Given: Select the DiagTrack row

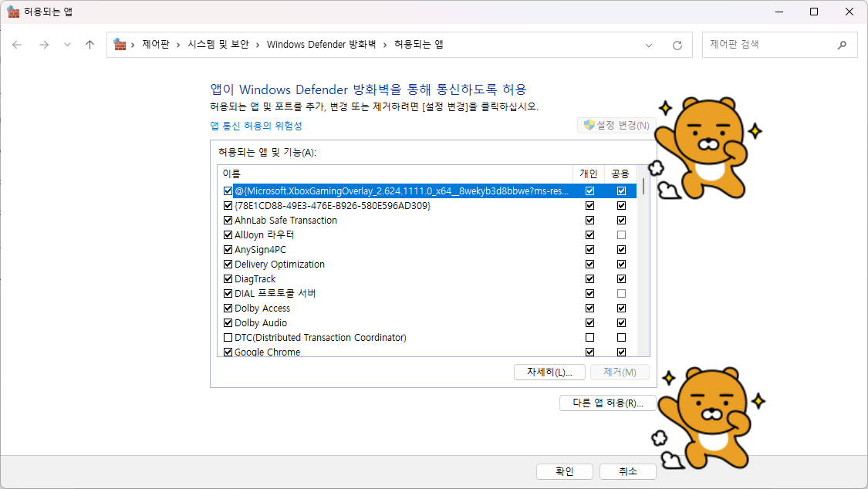Looking at the screenshot, I should point(427,278).
